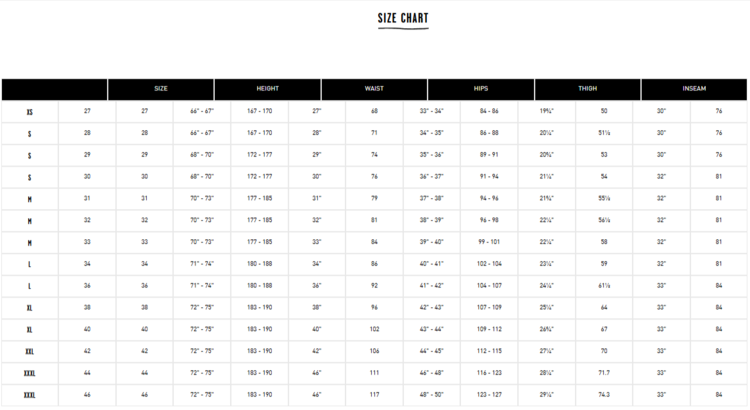Click the XXL row label

30,351
